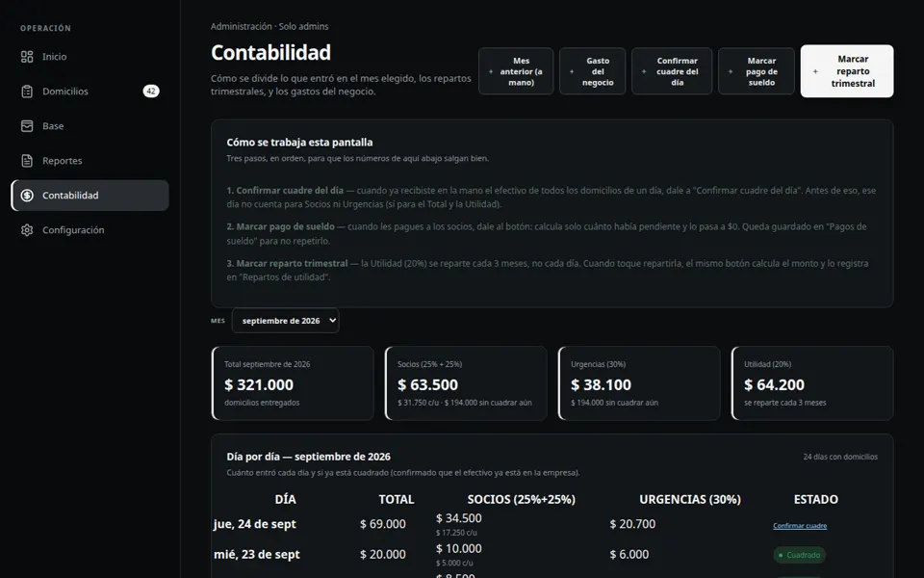Click the Reportes document icon
This screenshot has height=578, width=924.
[x=27, y=161]
